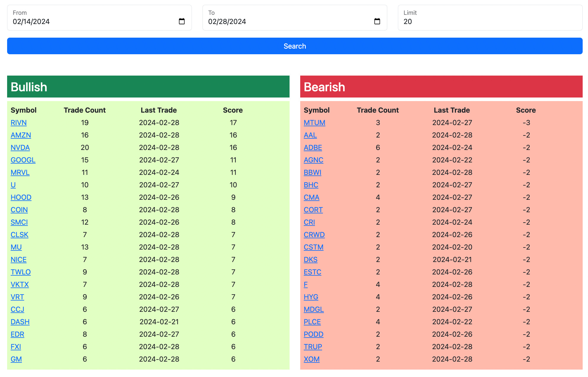This screenshot has width=588, height=377.
Task: Click NVDA trade count value 20
Action: tap(85, 148)
